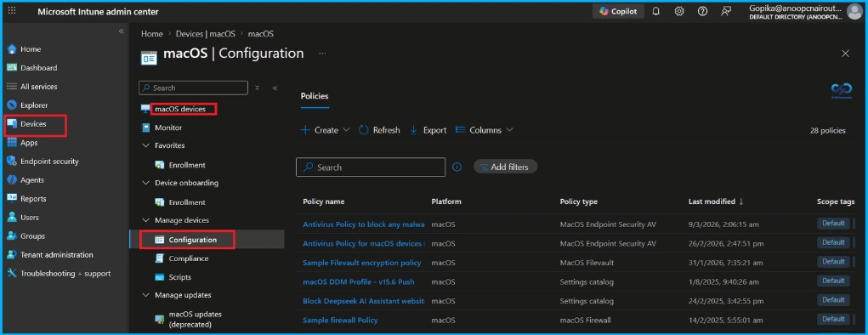Sort by Policy name column
This screenshot has width=868, height=335.
point(324,202)
